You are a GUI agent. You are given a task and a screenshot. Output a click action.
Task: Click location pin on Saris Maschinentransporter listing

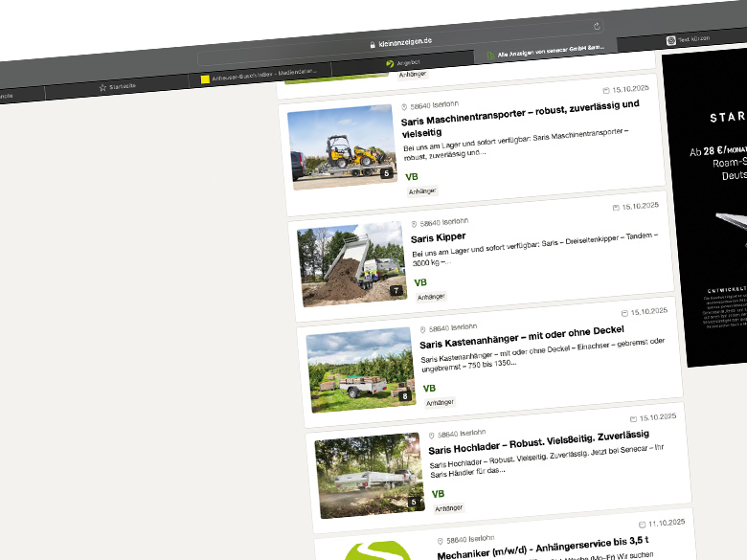click(404, 107)
